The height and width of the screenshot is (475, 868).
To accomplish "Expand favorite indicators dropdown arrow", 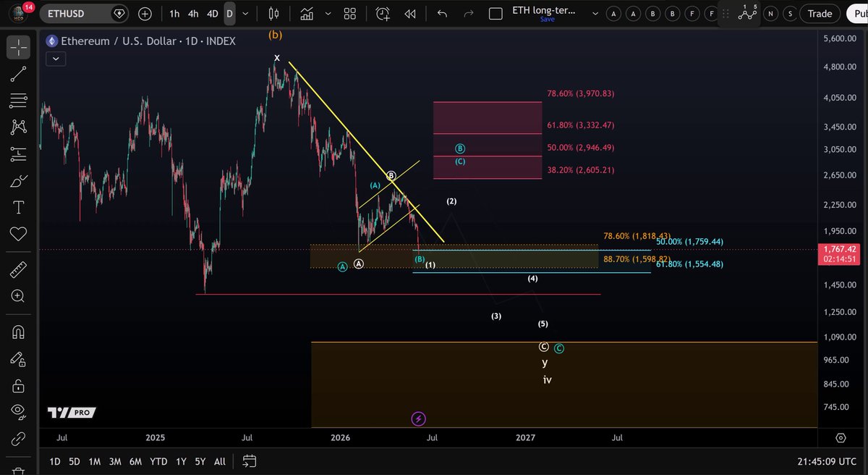I will 329,13.
